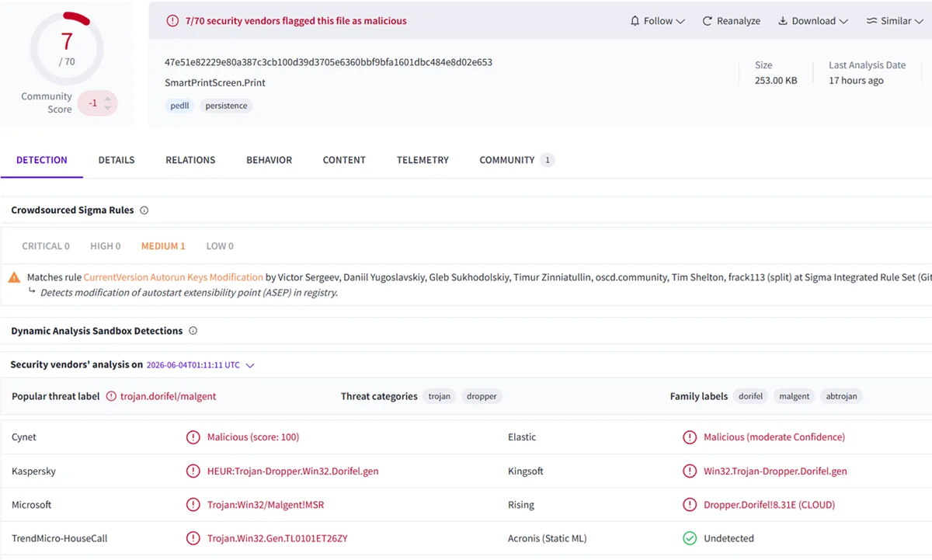Click the file hash 47e51e82229e80a387c3
This screenshot has height=560, width=932.
point(329,62)
